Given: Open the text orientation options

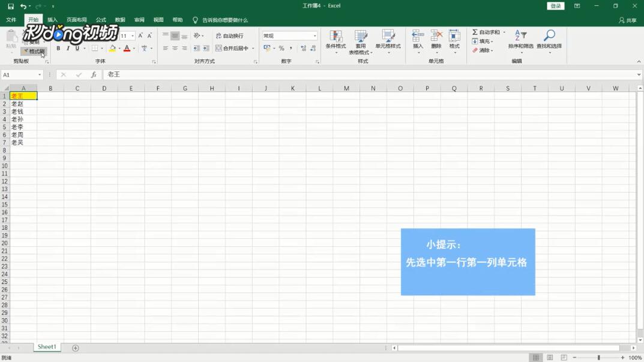Looking at the screenshot, I should [x=199, y=36].
